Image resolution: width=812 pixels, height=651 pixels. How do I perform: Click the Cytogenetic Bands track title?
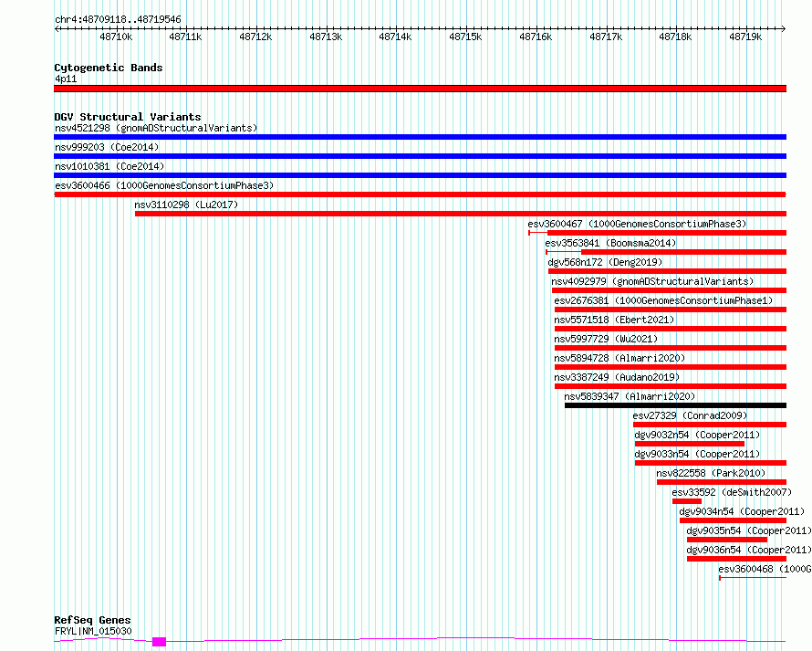tap(109, 68)
